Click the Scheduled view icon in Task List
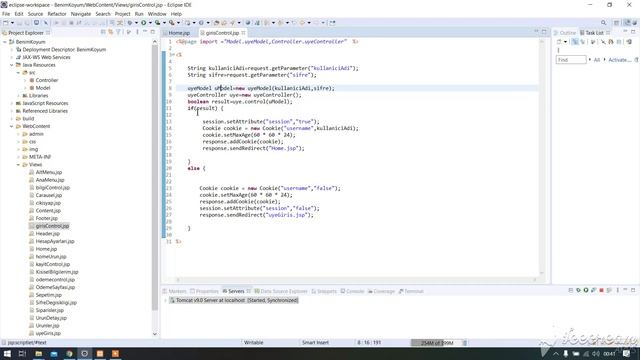The image size is (640, 360). pos(582,42)
